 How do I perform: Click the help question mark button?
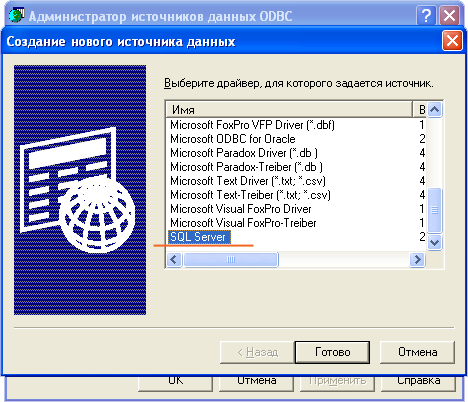(426, 15)
